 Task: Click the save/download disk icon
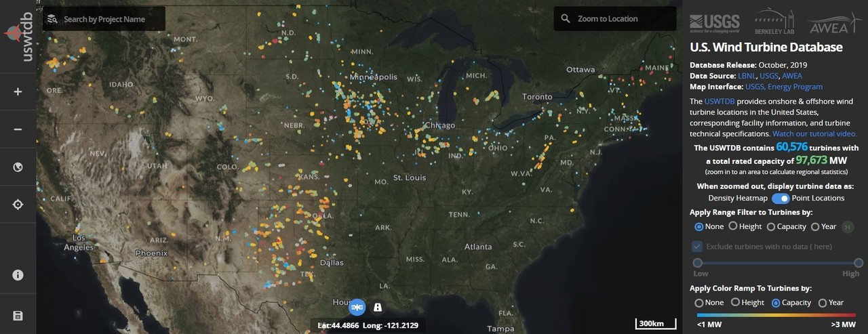click(x=18, y=315)
